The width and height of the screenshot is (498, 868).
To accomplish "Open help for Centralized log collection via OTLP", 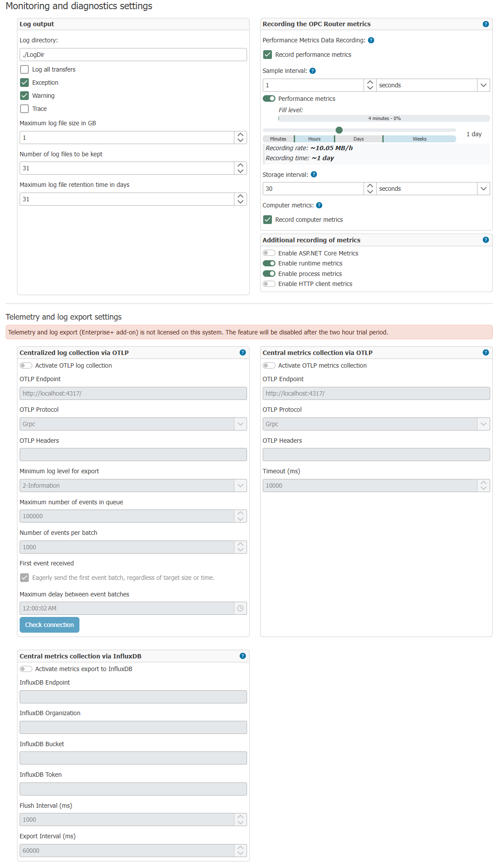I will pyautogui.click(x=243, y=352).
